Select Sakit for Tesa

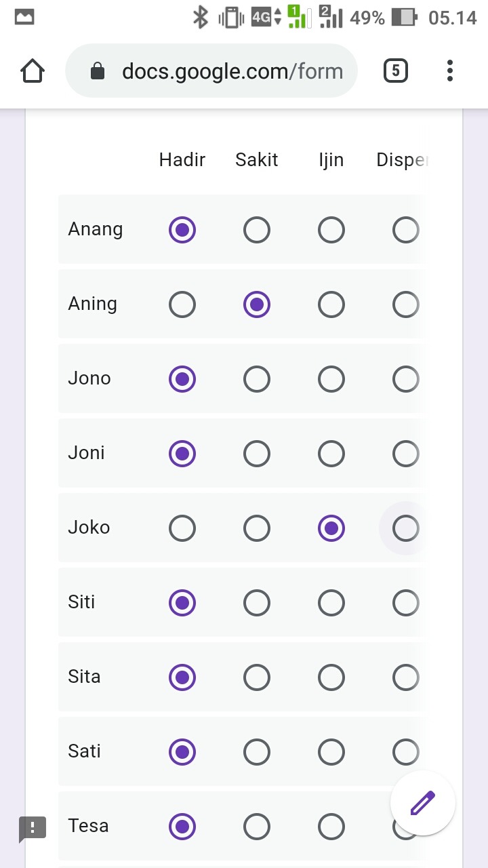[x=257, y=827]
